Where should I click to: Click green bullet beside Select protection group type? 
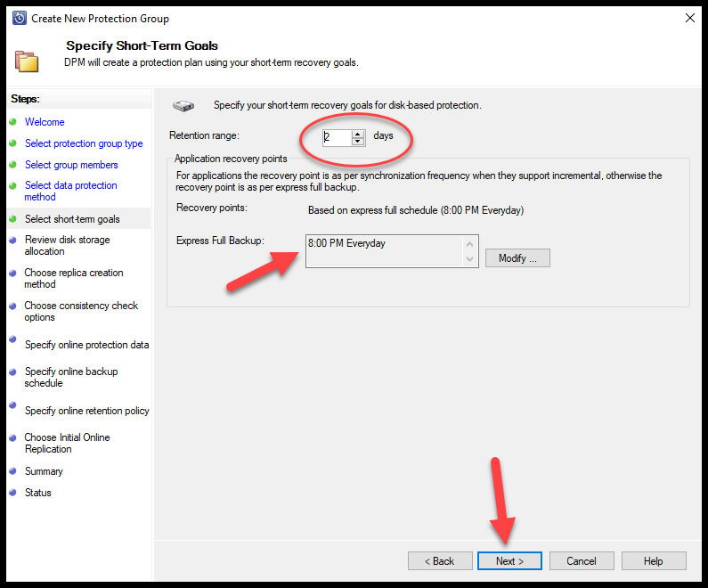13,143
